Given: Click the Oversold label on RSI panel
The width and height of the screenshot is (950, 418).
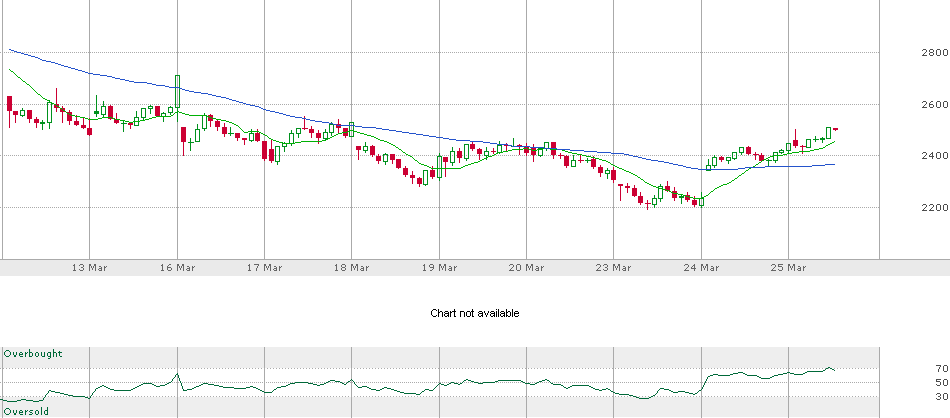Looking at the screenshot, I should coord(26,411).
